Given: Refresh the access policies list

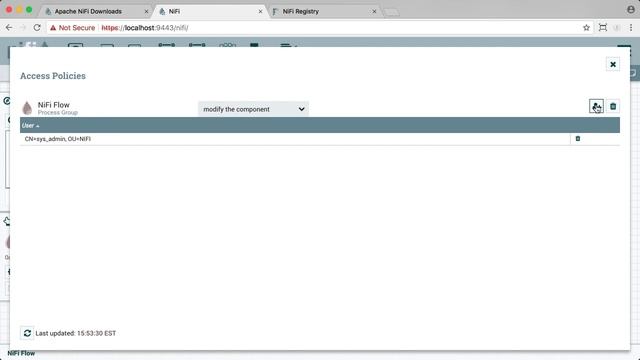Looking at the screenshot, I should 27,333.
